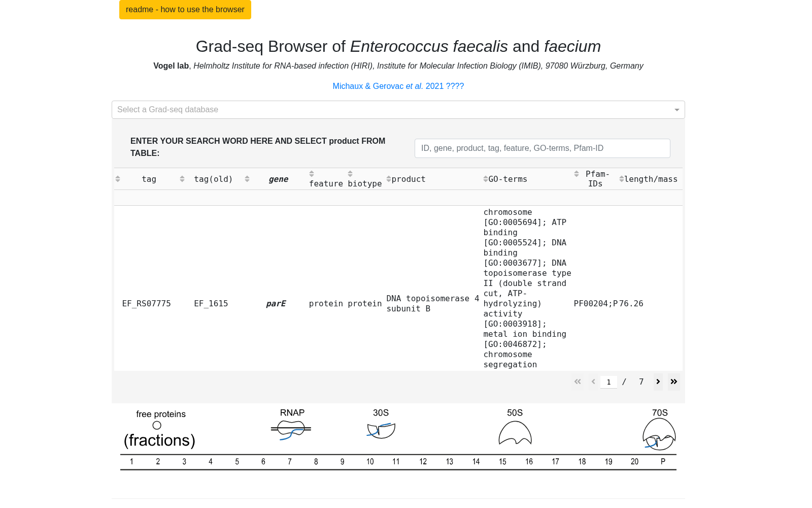Screen dimensions: 812x508
Task: Sort table by tag column
Action: (x=118, y=179)
